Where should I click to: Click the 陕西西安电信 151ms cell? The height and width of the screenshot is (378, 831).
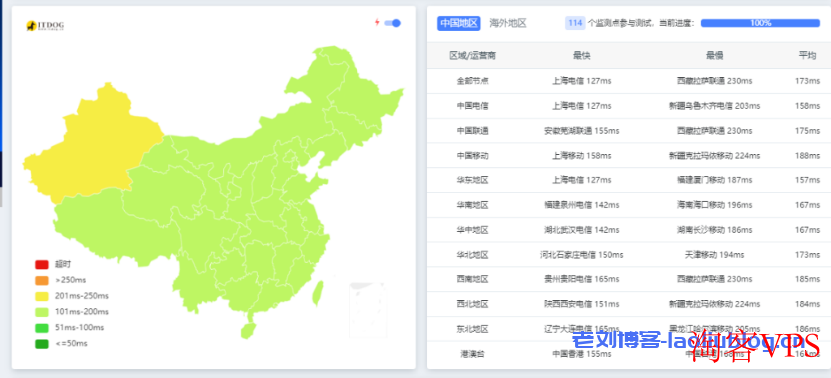pyautogui.click(x=581, y=304)
